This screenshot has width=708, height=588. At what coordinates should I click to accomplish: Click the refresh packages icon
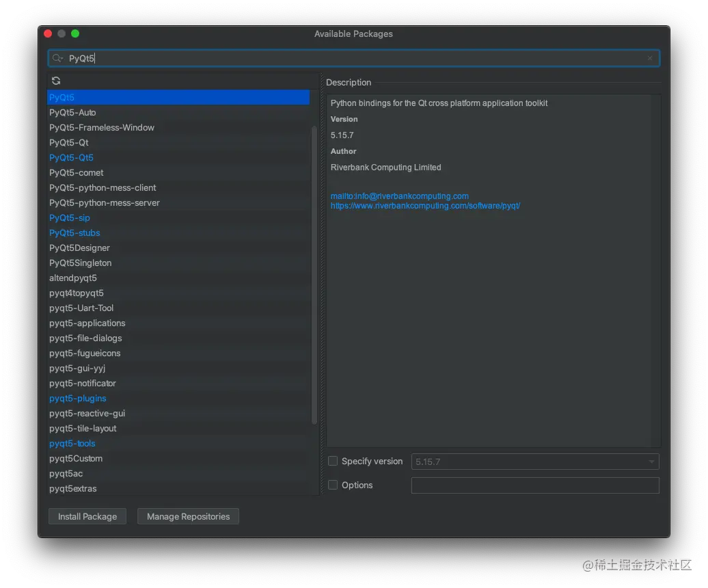click(56, 81)
